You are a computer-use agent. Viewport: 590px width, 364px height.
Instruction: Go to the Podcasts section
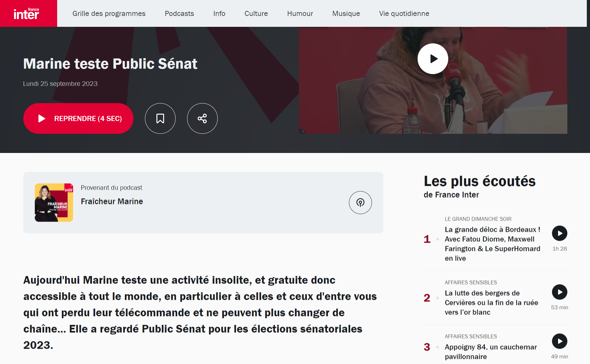click(179, 13)
